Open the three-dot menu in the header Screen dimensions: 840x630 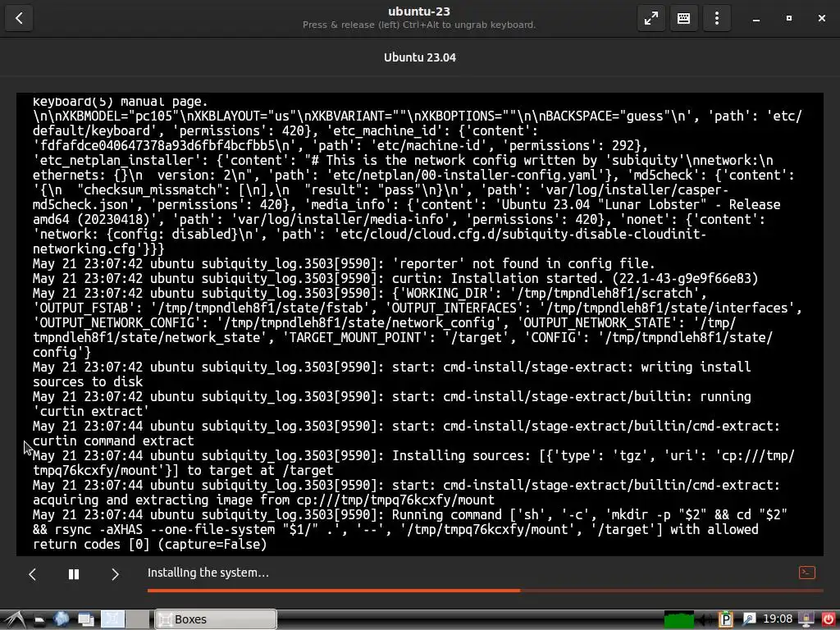716,18
